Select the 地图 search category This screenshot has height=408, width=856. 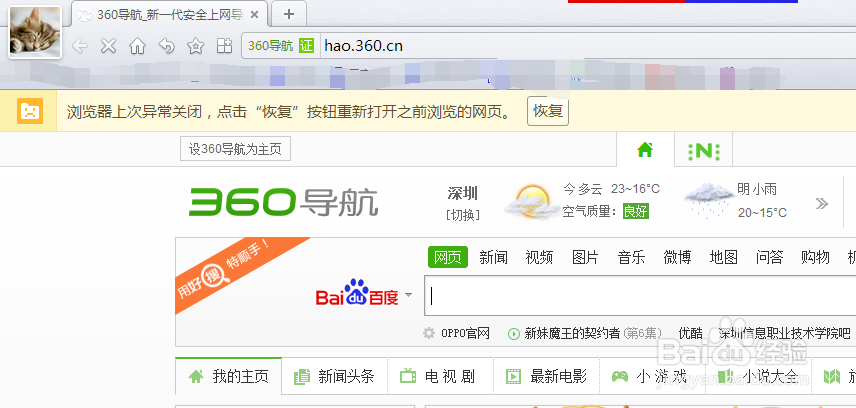[x=724, y=257]
